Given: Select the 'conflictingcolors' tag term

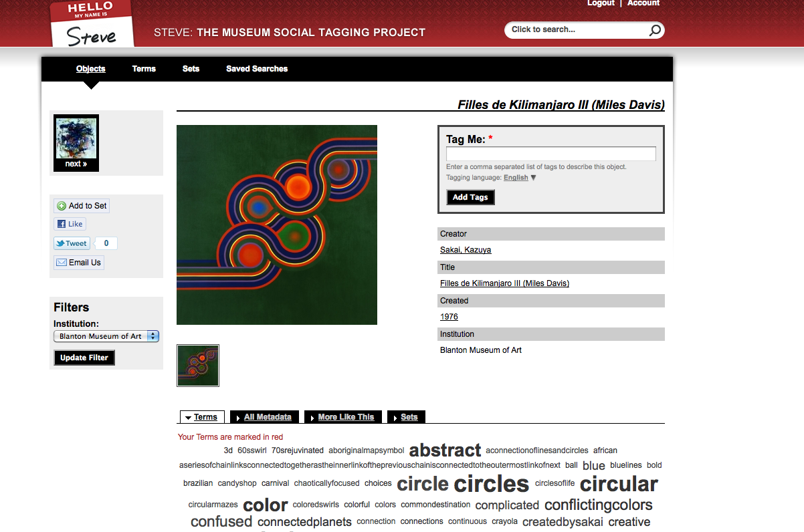Looking at the screenshot, I should point(598,505).
